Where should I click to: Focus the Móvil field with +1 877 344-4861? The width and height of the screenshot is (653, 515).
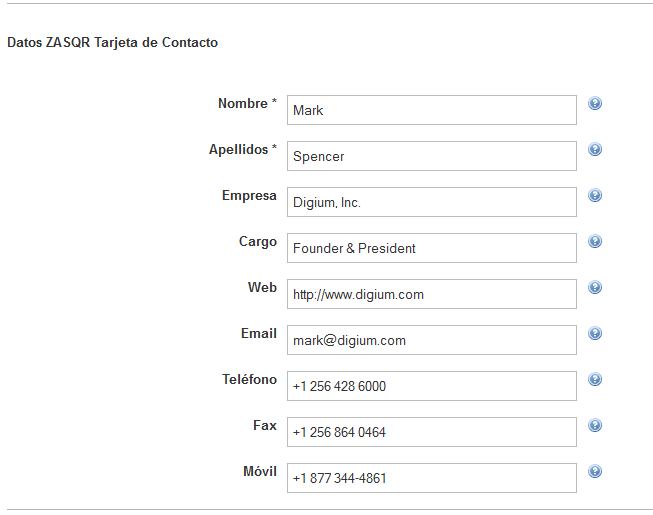click(x=431, y=478)
